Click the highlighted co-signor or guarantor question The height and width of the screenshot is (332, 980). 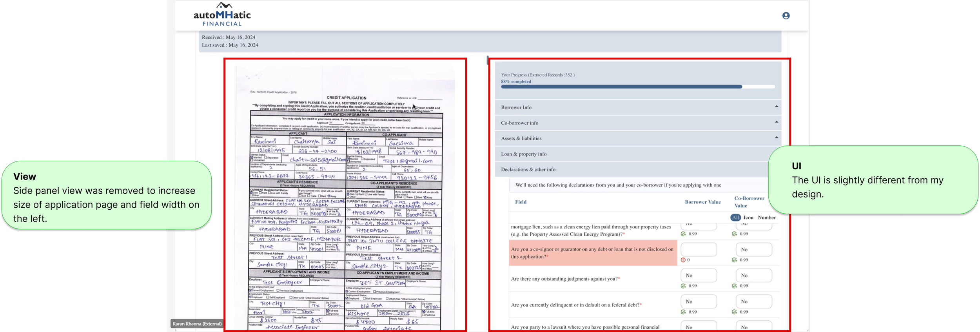click(593, 253)
